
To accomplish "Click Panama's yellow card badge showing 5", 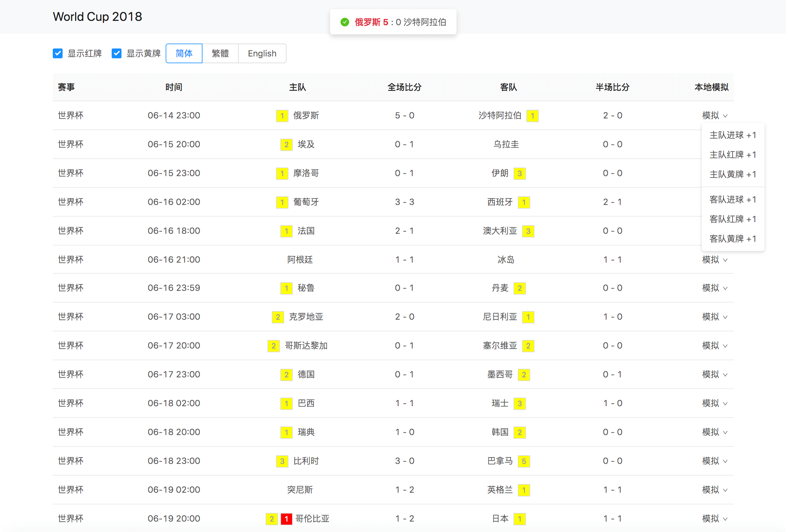I will 524,461.
